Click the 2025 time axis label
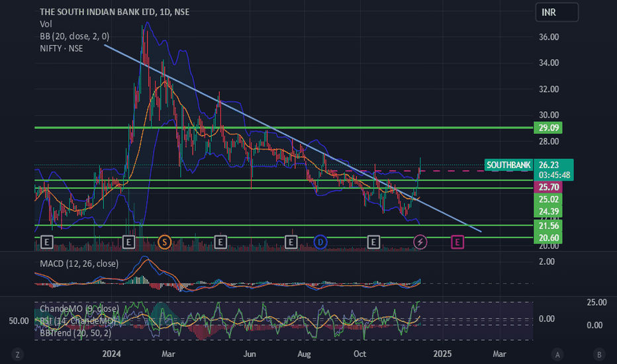 coord(443,354)
